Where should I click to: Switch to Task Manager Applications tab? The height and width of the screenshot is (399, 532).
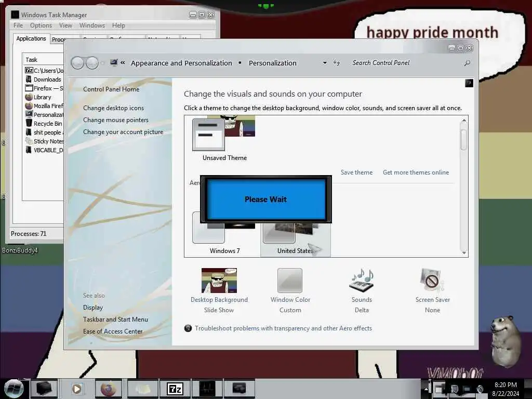tap(31, 38)
